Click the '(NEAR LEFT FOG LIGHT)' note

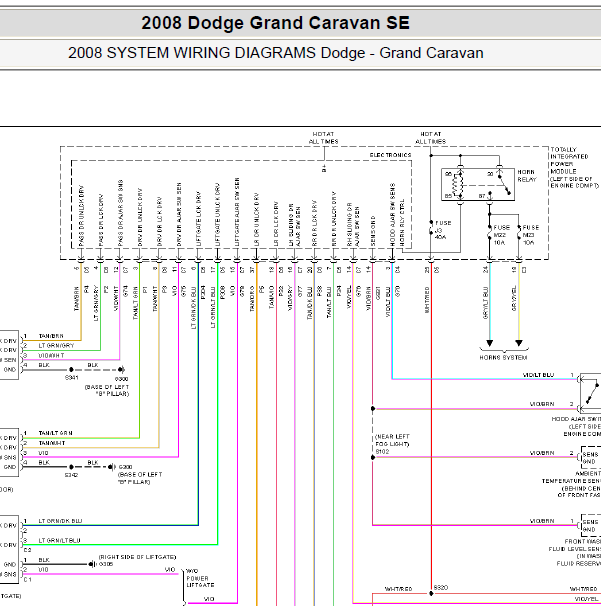(392, 440)
